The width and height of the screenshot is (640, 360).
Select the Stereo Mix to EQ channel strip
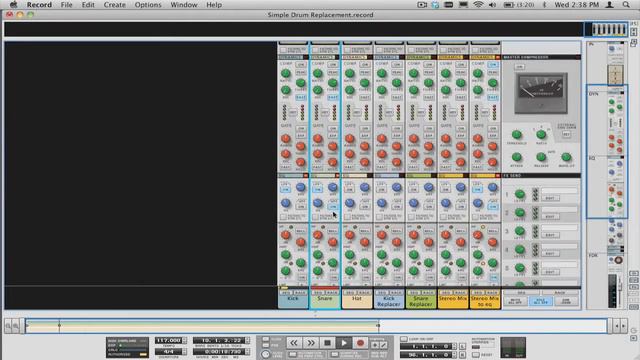485,302
